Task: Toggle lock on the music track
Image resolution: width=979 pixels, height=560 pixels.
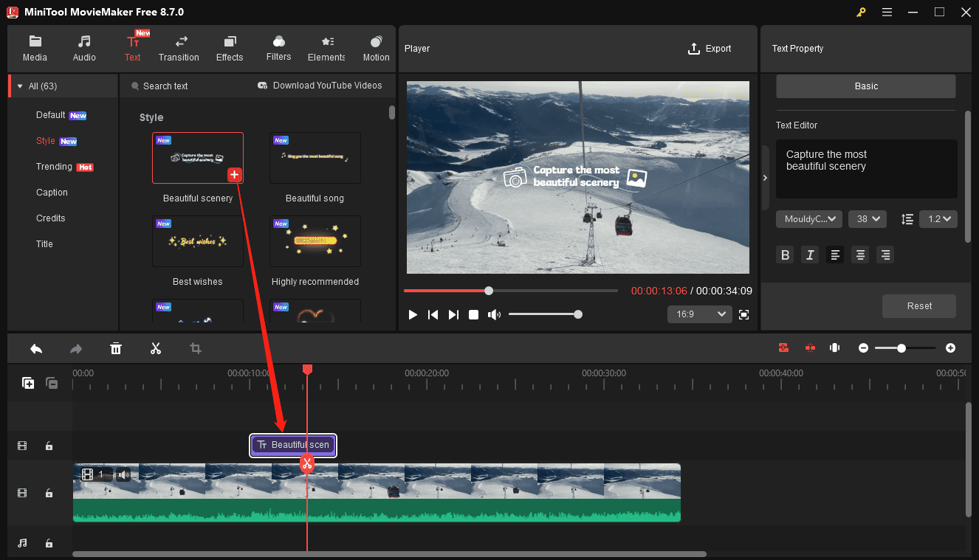Action: click(x=49, y=543)
